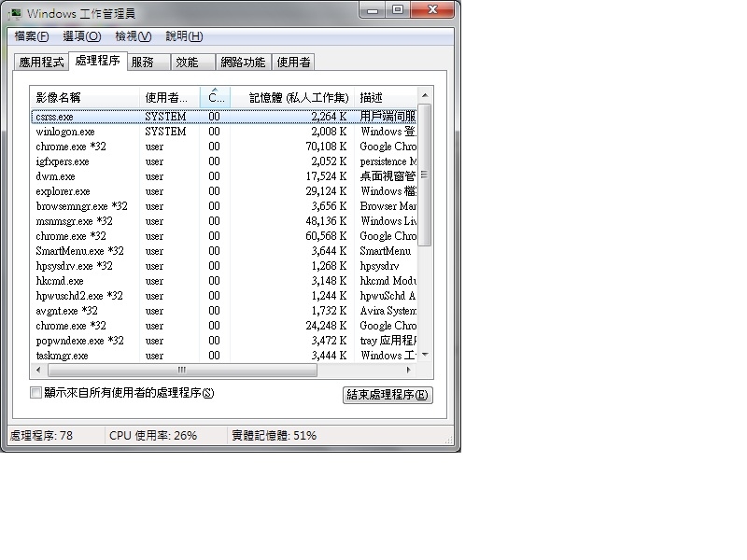The image size is (747, 560).
Task: Click the vertical scrollbar thumb
Action: [425, 175]
